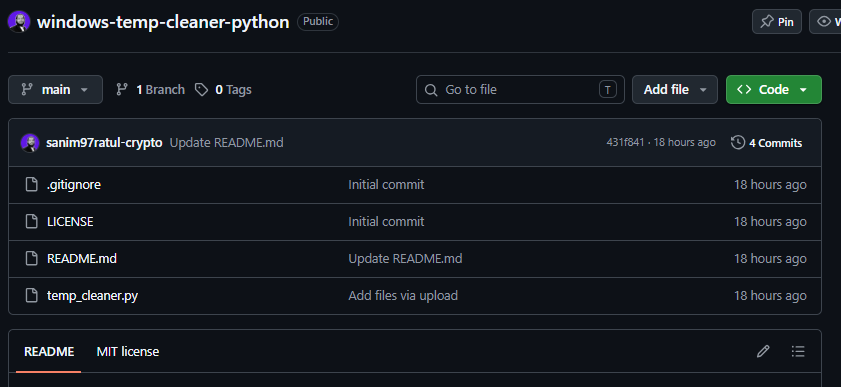Open the README outline list icon

(x=798, y=352)
